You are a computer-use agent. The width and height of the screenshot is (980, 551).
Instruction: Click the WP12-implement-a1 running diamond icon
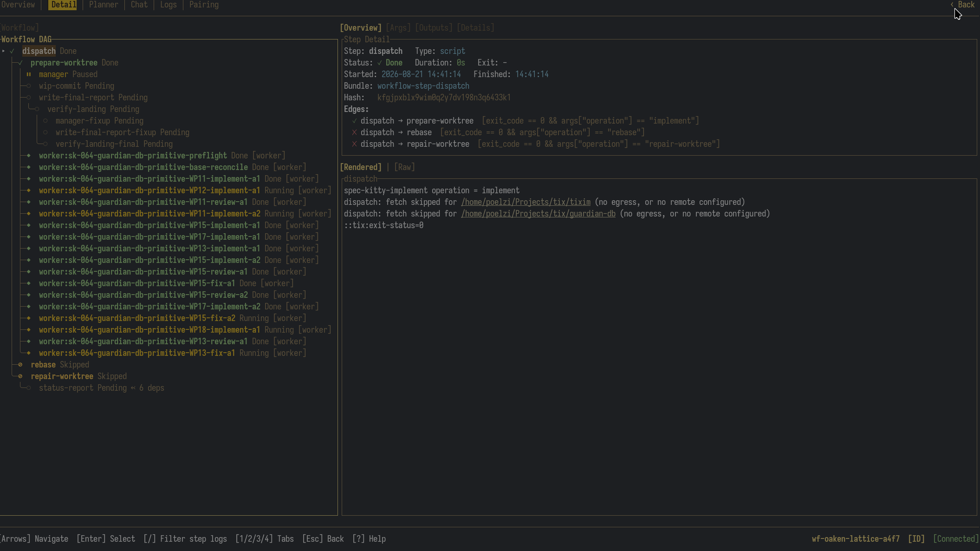[29, 190]
